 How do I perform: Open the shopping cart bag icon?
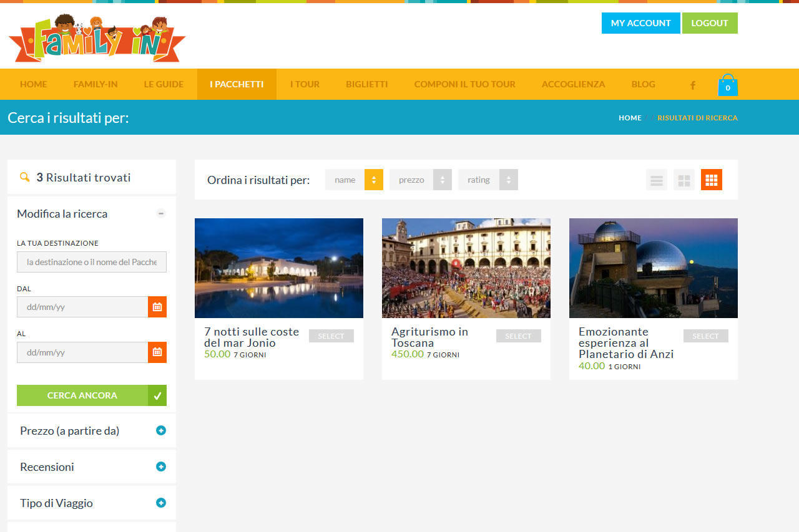[727, 85]
